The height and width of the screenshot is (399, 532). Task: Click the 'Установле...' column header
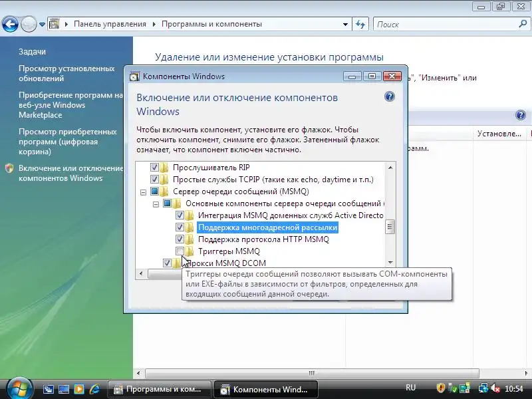tap(499, 134)
